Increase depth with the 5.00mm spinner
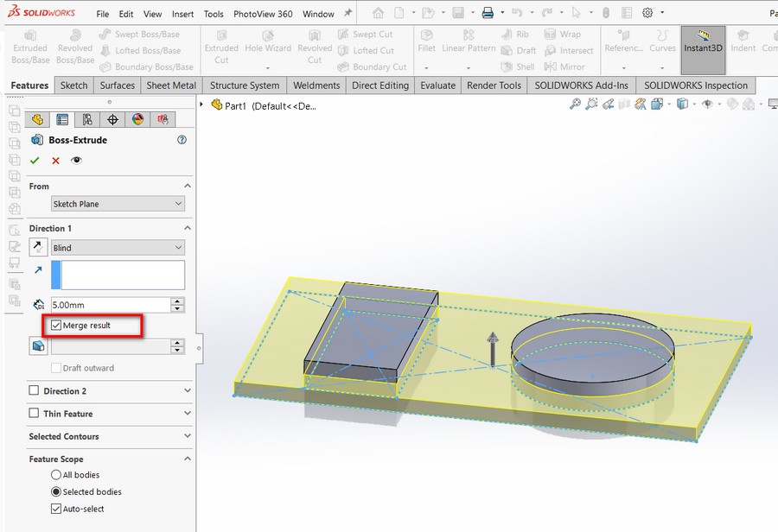Viewport: 778px width, 532px height. [x=177, y=301]
